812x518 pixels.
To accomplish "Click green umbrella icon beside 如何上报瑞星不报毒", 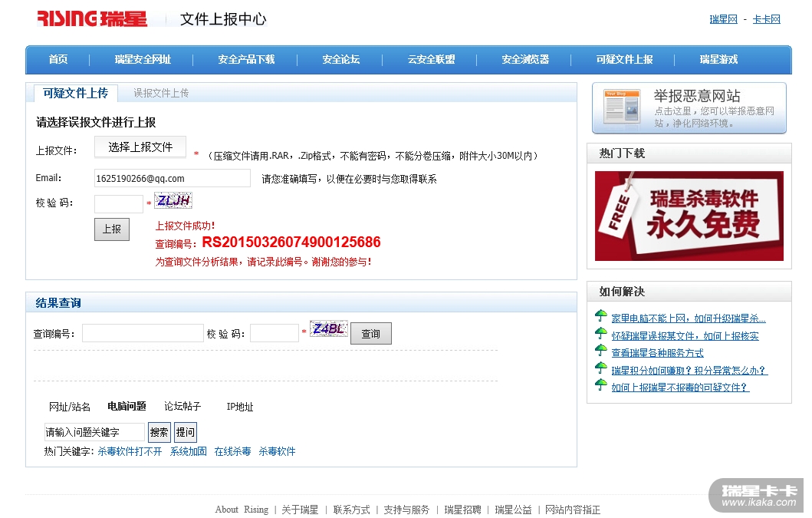I will [600, 384].
